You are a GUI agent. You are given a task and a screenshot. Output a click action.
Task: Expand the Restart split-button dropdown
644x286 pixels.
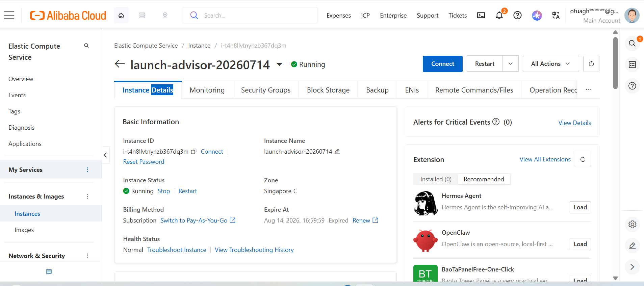(511, 64)
